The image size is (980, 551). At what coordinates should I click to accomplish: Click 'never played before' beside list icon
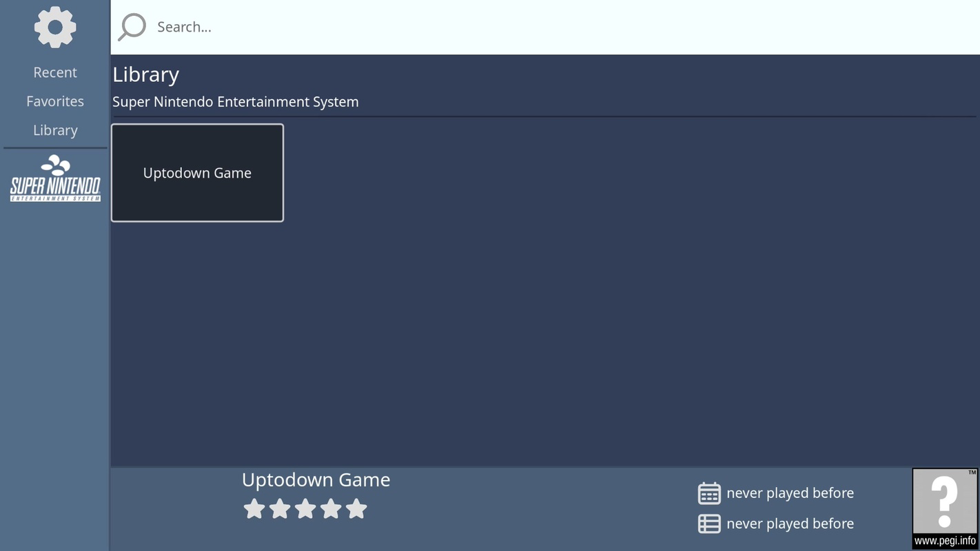click(x=790, y=523)
